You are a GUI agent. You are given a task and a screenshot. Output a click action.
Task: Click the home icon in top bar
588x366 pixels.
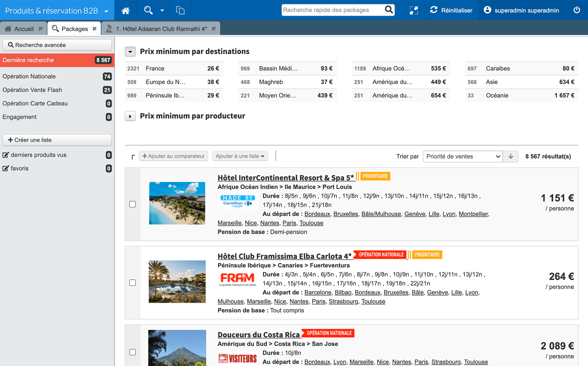point(125,10)
